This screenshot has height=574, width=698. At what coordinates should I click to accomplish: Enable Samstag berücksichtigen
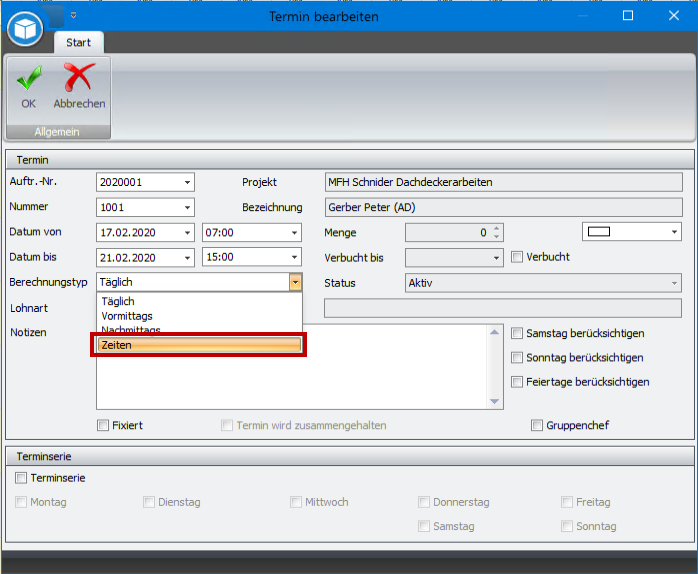coord(517,334)
